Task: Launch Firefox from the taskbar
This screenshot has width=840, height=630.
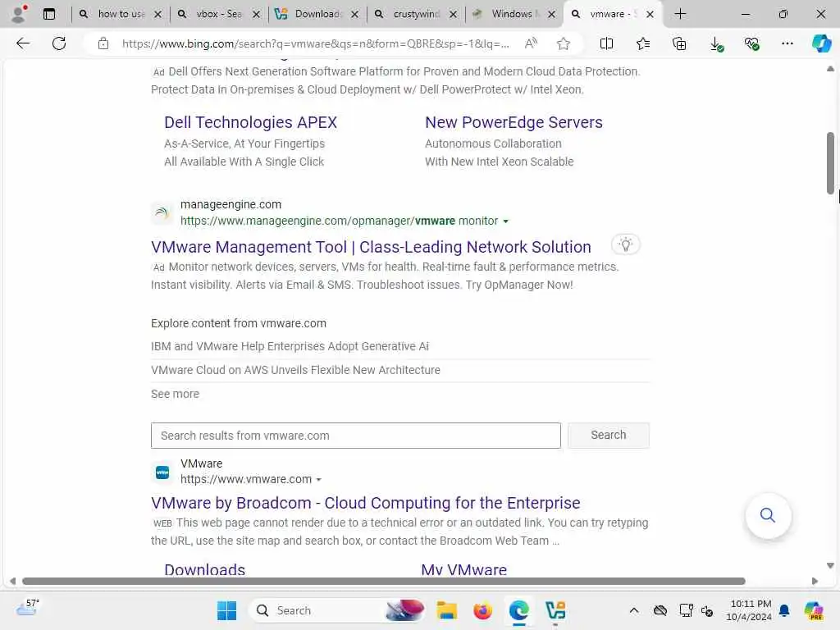Action: [x=482, y=610]
